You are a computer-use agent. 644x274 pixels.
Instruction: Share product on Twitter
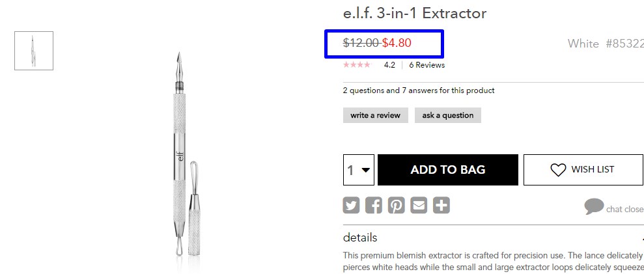pos(351,205)
